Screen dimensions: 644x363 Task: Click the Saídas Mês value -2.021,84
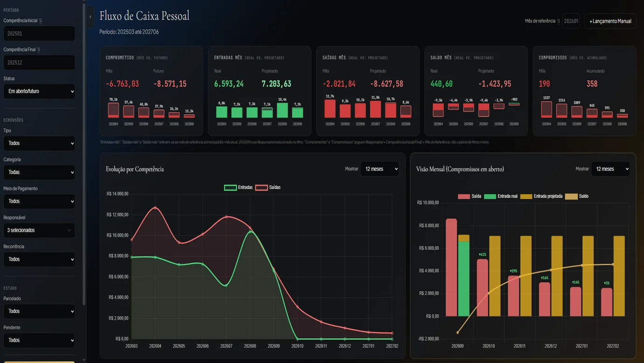click(339, 84)
